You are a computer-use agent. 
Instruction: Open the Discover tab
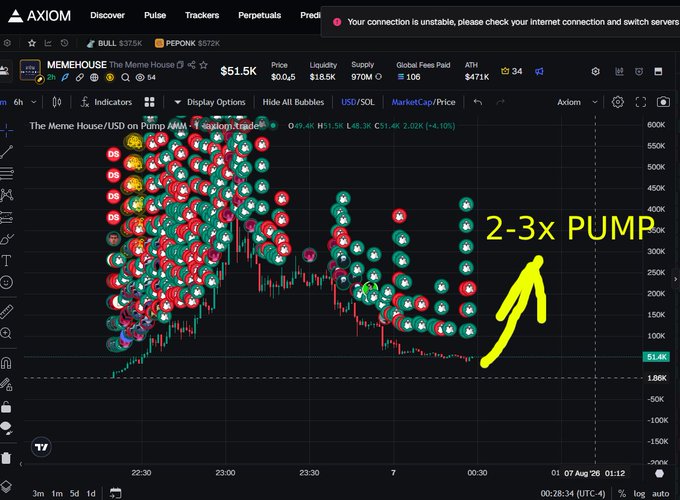coord(107,15)
